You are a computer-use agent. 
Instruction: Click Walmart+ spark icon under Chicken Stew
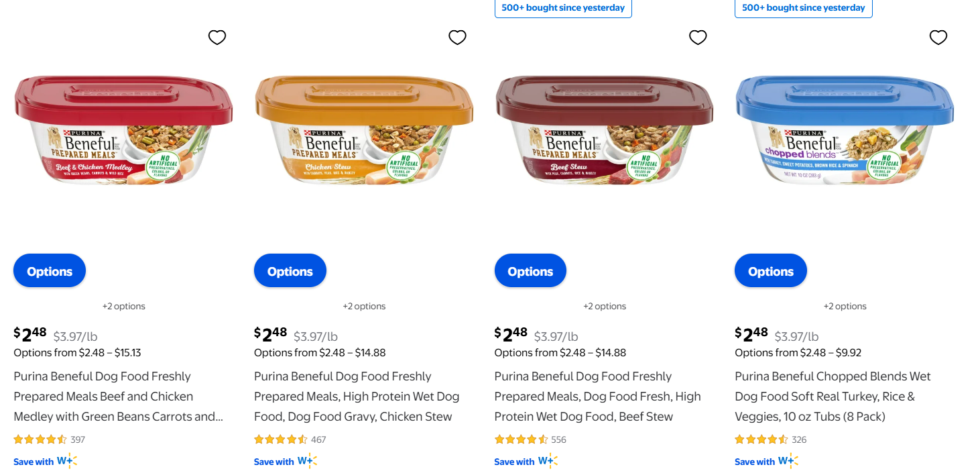click(307, 461)
